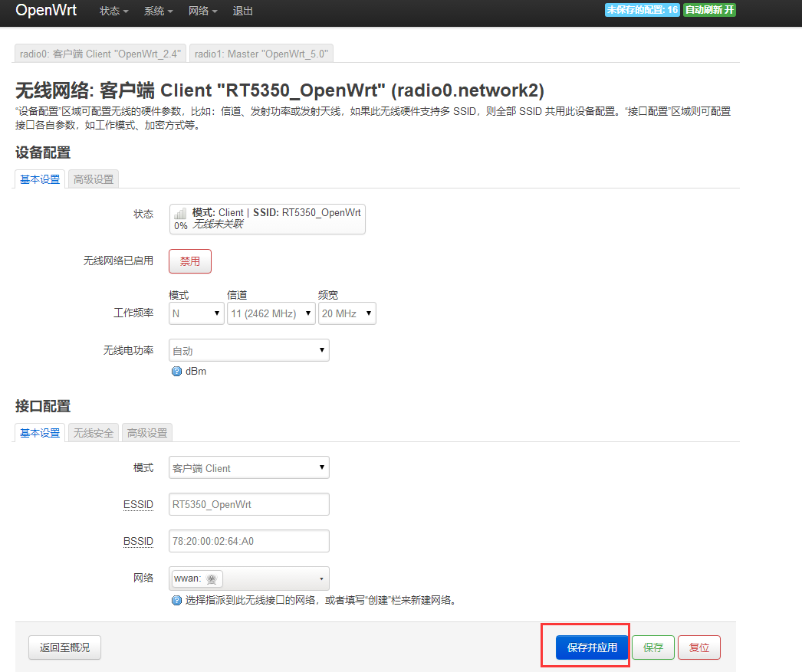Select interface 基本设置 tab
The image size is (802, 672).
click(40, 433)
